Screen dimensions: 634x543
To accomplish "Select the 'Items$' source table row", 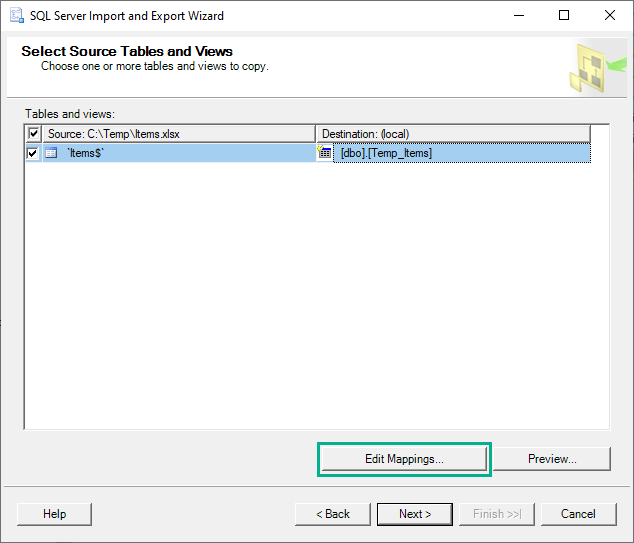I will [180, 153].
